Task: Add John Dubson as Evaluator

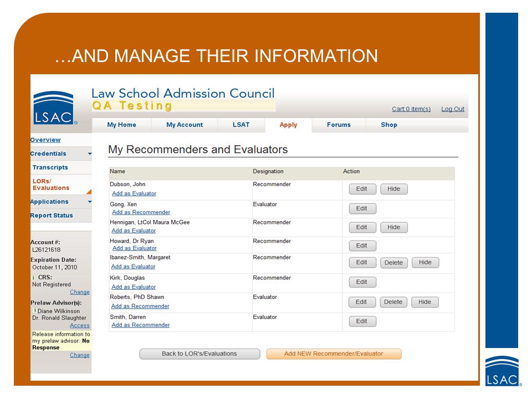Action: [x=134, y=193]
